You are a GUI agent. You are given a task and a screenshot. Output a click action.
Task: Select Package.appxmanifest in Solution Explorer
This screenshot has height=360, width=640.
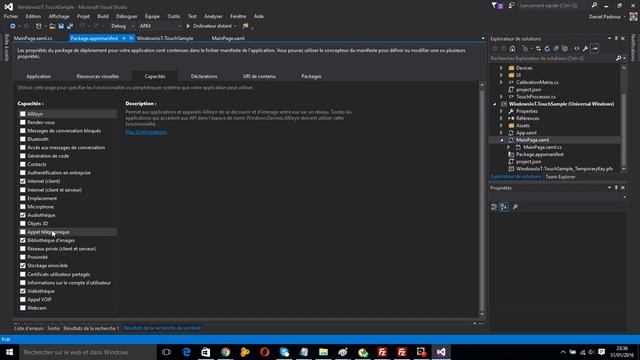[x=540, y=154]
